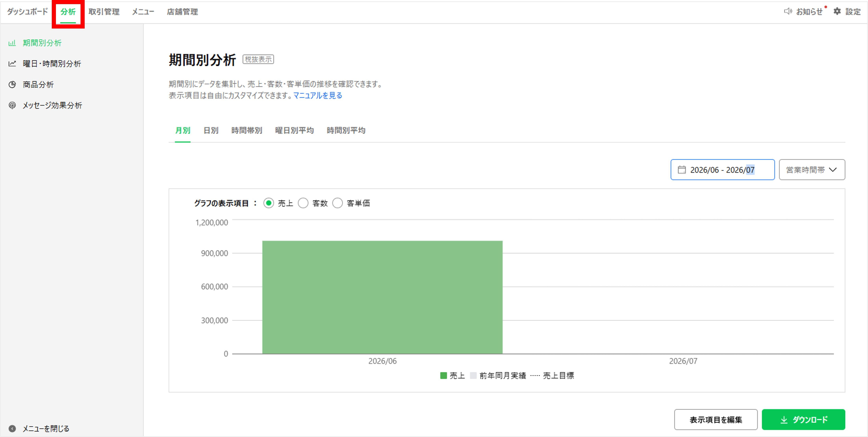Viewport: 868px width, 437px height.
Task: Open the ダッシュボード top menu
Action: (x=28, y=12)
